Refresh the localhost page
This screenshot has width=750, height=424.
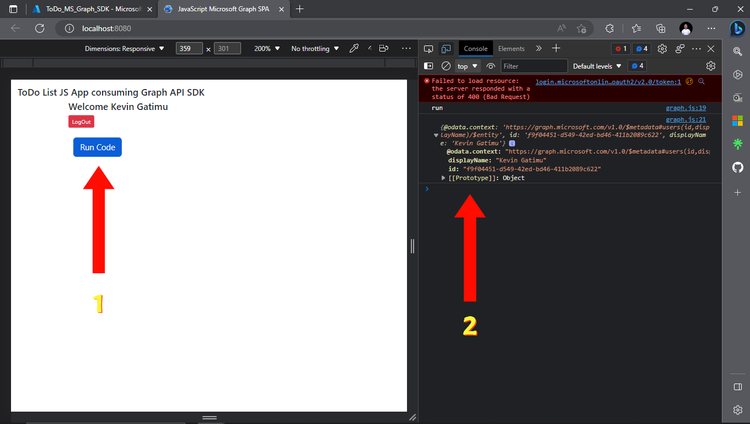coord(40,29)
